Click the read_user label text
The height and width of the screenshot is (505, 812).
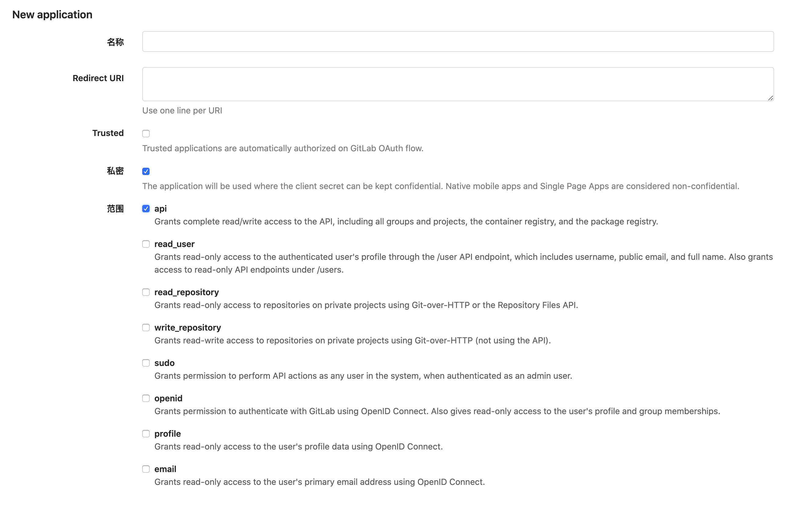point(175,244)
